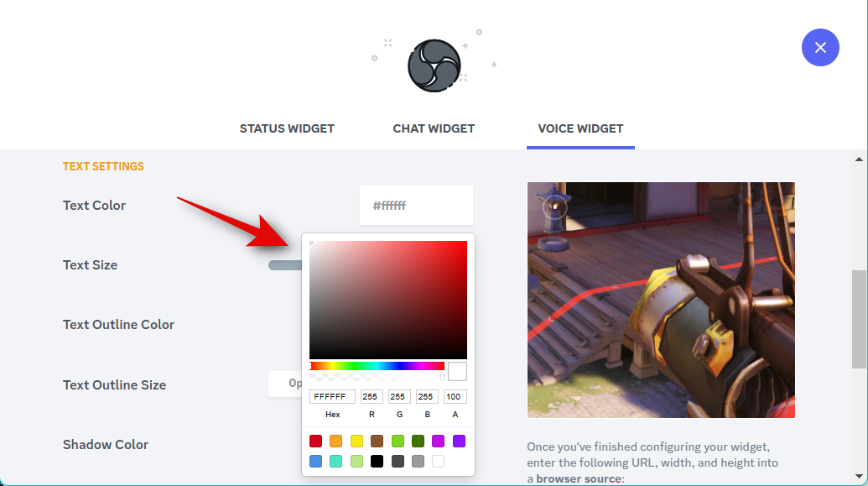The width and height of the screenshot is (868, 486).
Task: Click the TEXT SETTINGS heading
Action: [103, 167]
